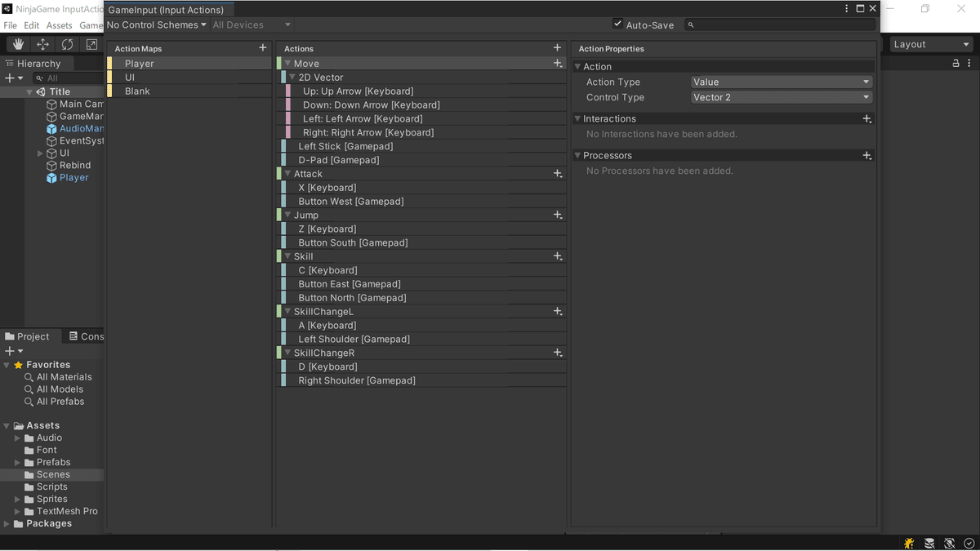980x551 pixels.
Task: Select the Rotate tool in toolbar
Action: coord(67,44)
